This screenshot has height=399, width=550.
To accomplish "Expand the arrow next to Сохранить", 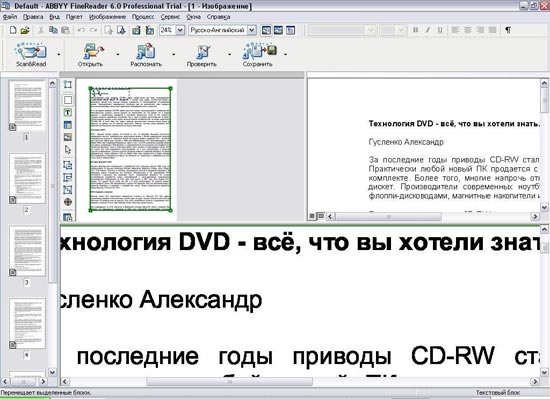I will pyautogui.click(x=286, y=54).
